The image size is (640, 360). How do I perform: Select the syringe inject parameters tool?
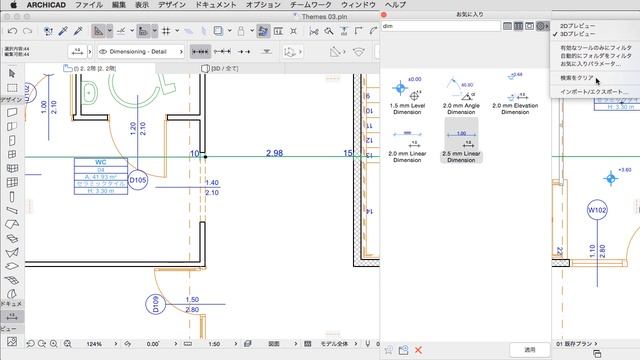coord(78,31)
